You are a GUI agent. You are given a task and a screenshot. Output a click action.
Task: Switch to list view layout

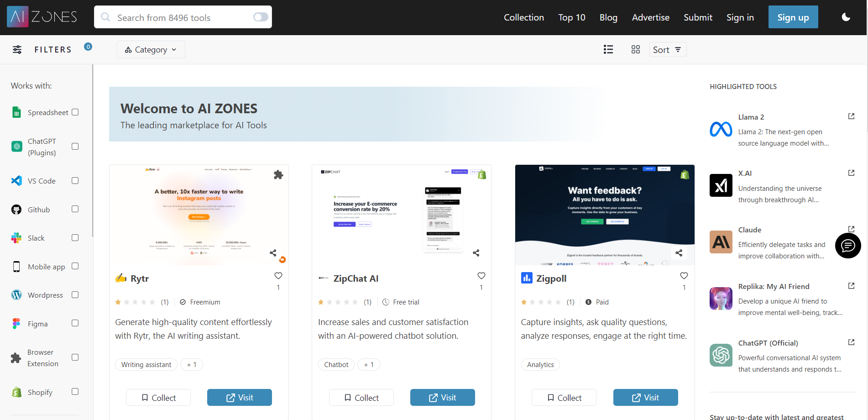pyautogui.click(x=608, y=49)
